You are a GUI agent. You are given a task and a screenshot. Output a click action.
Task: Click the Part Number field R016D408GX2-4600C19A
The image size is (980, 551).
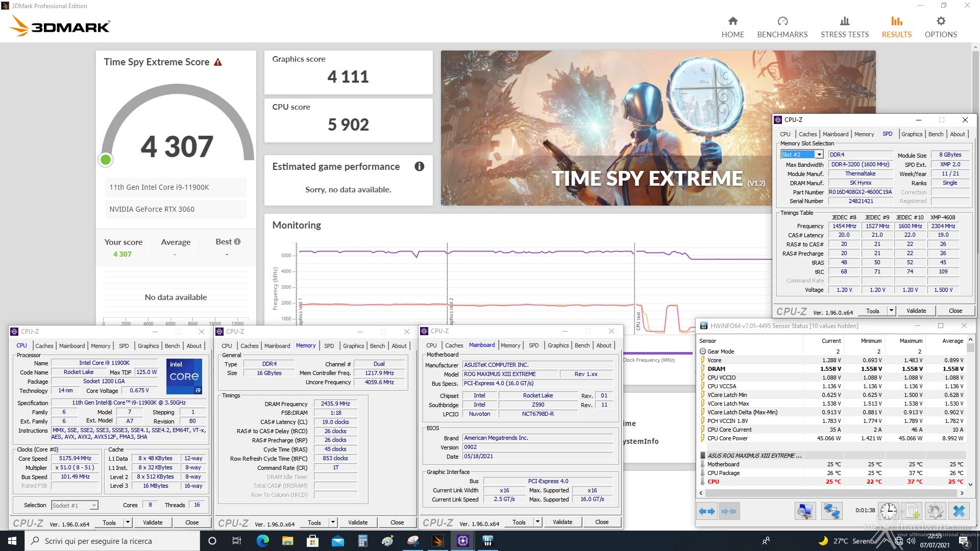[x=860, y=192]
